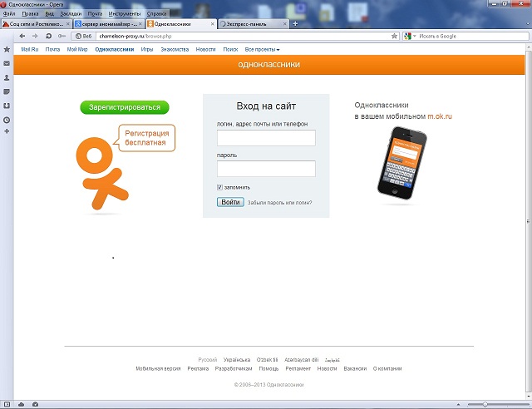Open the Mail panel envelope icon
532x409 pixels.
(x=7, y=63)
